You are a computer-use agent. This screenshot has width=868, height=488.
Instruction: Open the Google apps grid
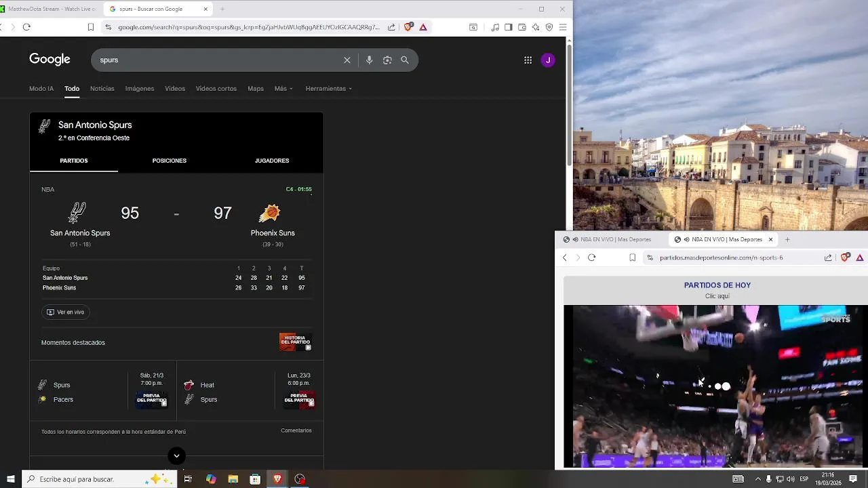click(x=528, y=60)
